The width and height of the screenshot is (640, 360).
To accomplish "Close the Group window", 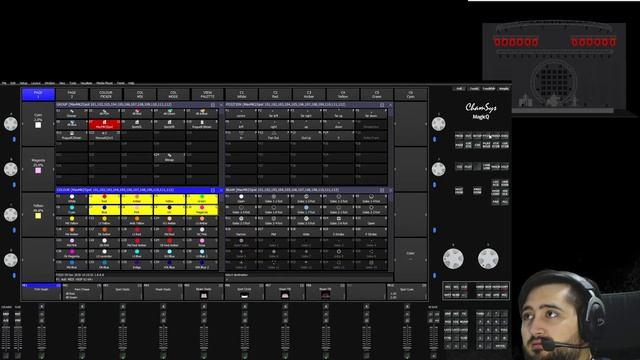I will 221,105.
